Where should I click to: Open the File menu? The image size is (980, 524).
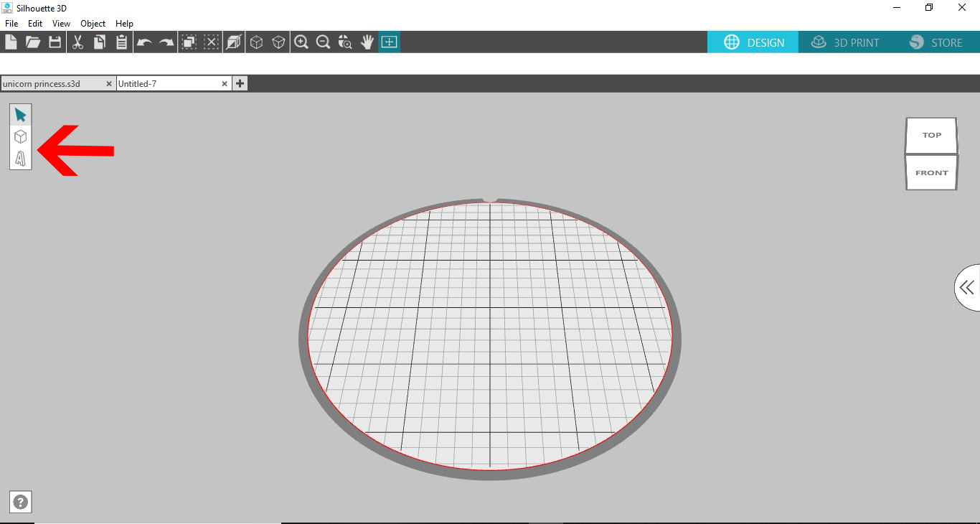tap(11, 24)
